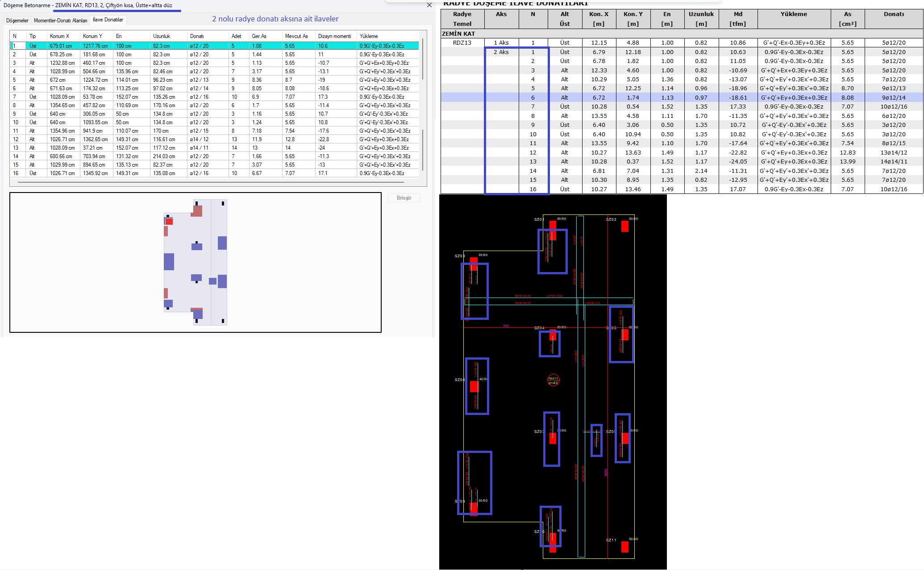Click the Dizayn momenti column header

[336, 36]
